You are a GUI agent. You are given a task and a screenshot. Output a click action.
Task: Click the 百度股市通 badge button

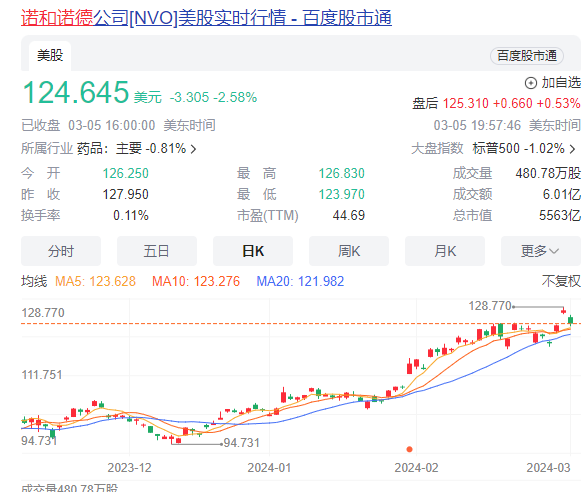point(526,56)
